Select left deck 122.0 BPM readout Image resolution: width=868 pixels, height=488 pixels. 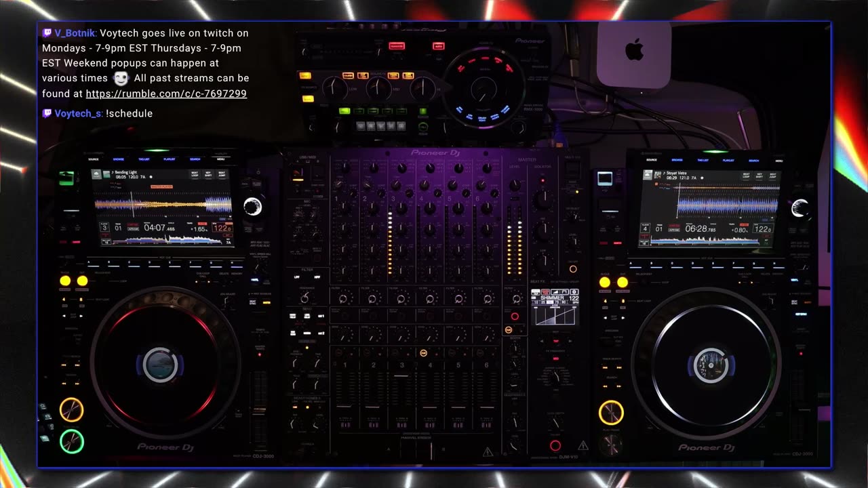(x=222, y=228)
